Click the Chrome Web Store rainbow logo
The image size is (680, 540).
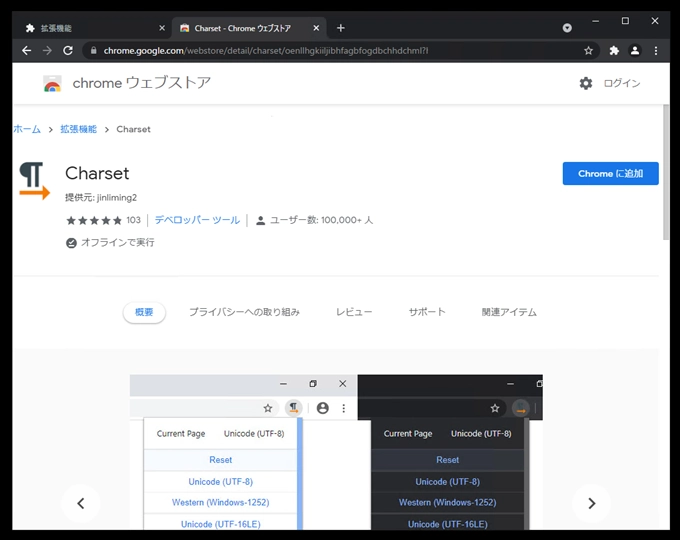52,83
